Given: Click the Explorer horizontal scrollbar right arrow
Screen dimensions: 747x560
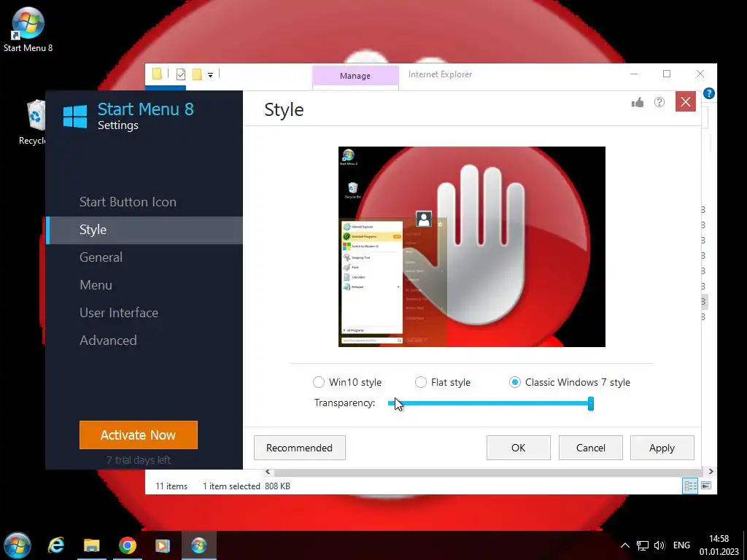Looking at the screenshot, I should (x=711, y=472).
